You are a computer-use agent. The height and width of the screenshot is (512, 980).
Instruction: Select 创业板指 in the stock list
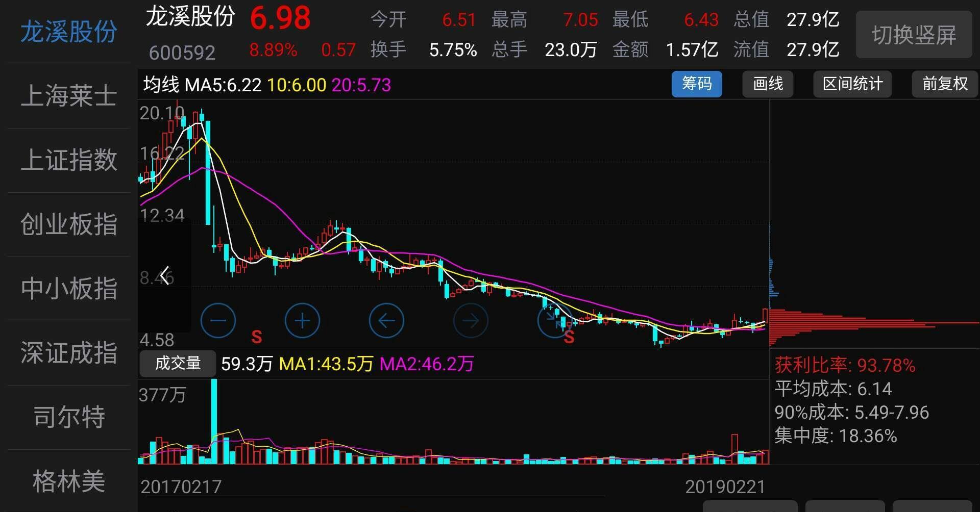click(69, 224)
